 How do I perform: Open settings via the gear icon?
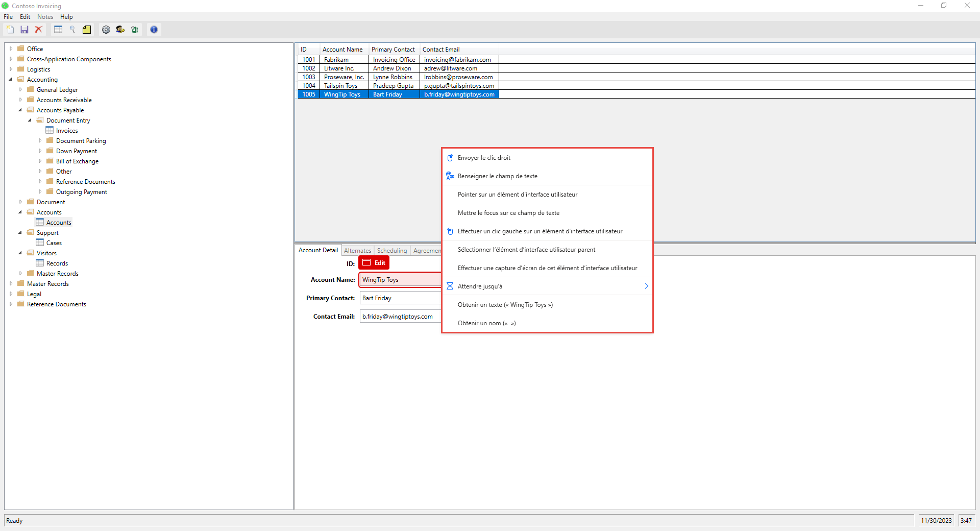point(106,30)
